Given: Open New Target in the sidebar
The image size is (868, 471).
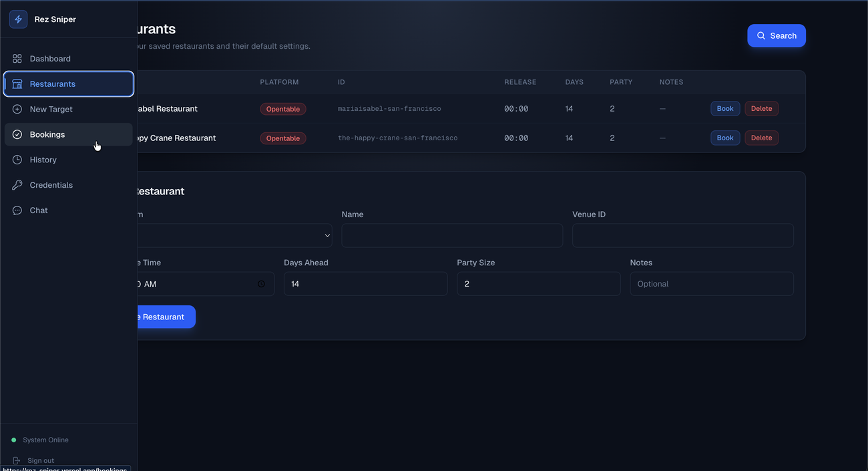Looking at the screenshot, I should point(69,110).
